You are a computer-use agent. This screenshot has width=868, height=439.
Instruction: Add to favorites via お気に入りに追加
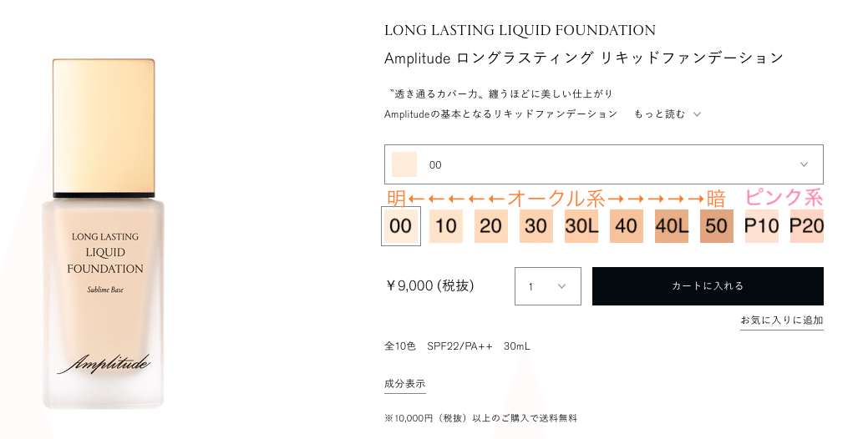(x=781, y=320)
